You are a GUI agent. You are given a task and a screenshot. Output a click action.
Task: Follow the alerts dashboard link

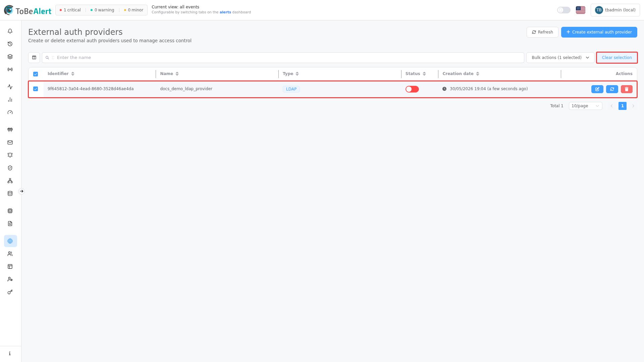pos(225,12)
